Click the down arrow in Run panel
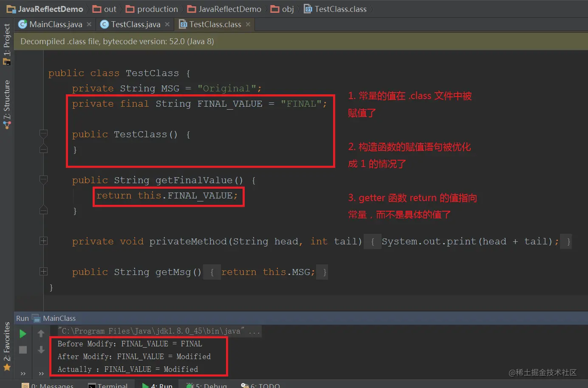Viewport: 588px width, 388px height. point(41,350)
